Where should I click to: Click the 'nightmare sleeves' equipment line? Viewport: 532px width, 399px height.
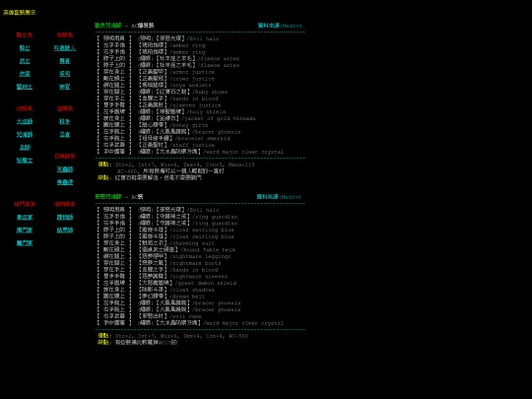163,277
